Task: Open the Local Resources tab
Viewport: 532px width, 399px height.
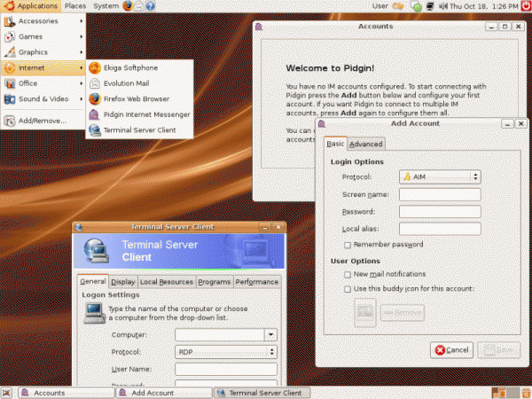Action: pyautogui.click(x=167, y=282)
